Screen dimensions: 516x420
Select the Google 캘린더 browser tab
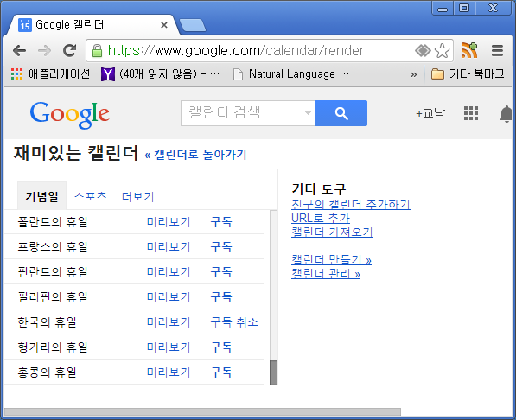click(92, 25)
